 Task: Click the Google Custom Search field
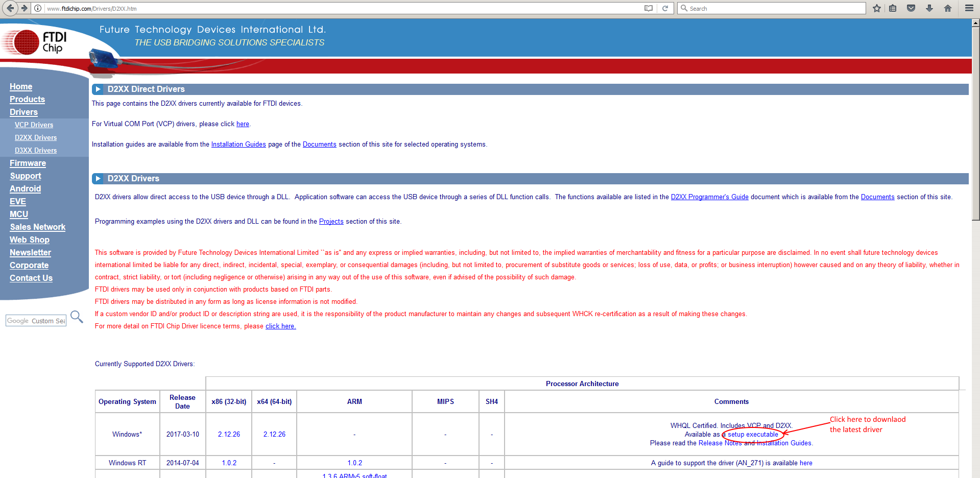tap(36, 321)
